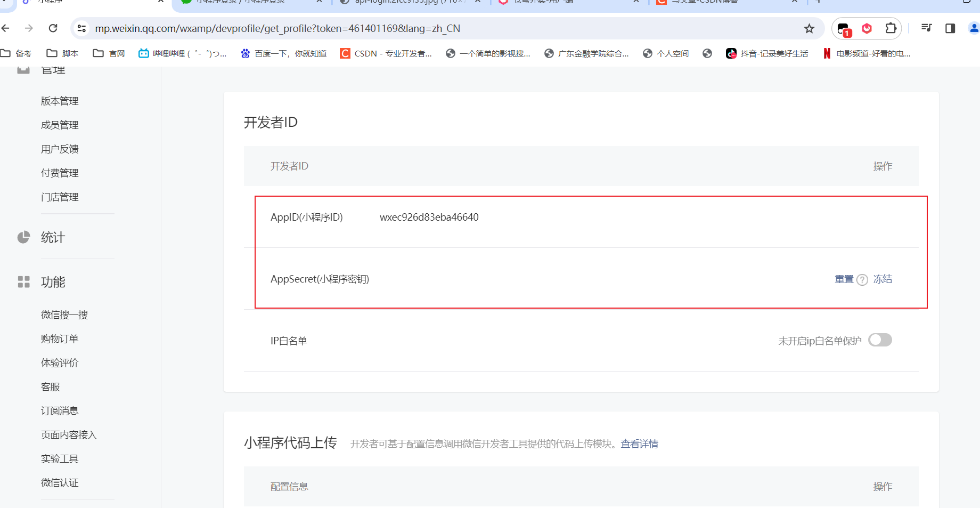
Task: Open the 查看详情 link
Action: (x=639, y=444)
